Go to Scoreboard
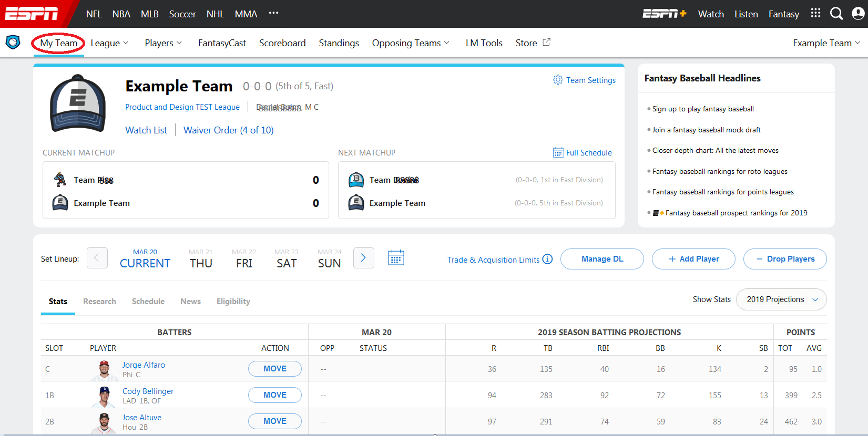This screenshot has width=868, height=436. (x=282, y=43)
